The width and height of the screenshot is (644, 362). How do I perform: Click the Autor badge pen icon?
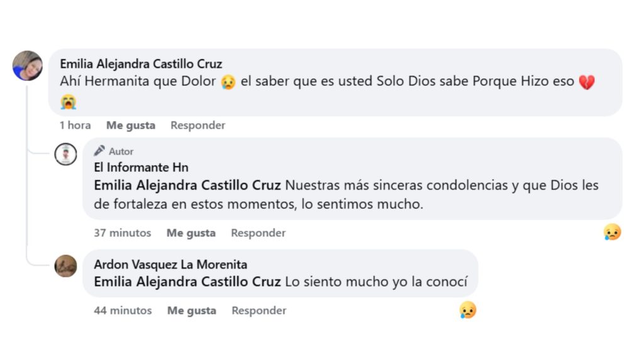click(99, 151)
